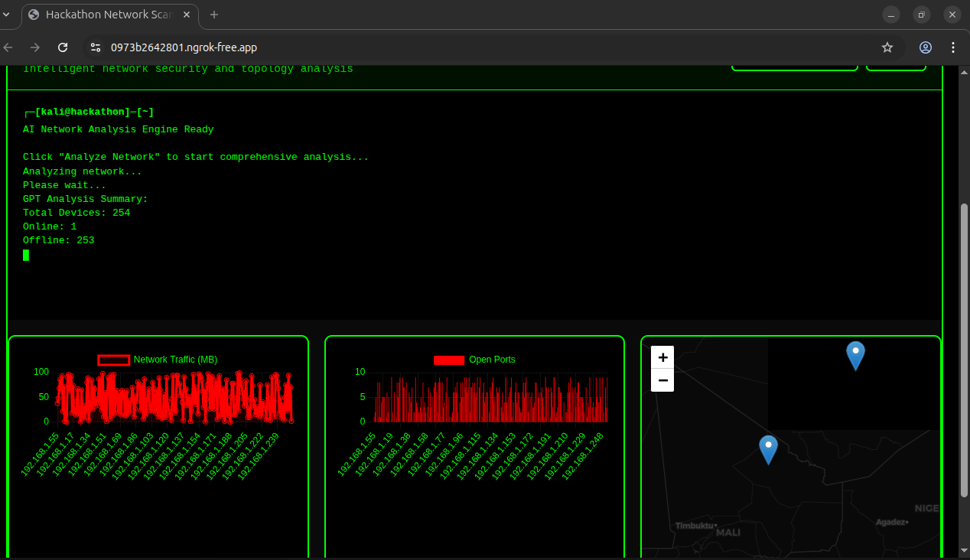Click the "Online: 1" terminal line
Image resolution: width=970 pixels, height=560 pixels.
(50, 226)
